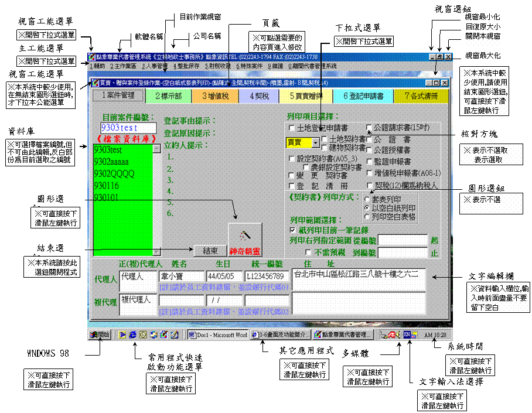
Task: Select 9302QQQQ in the green case list
Action: point(114,173)
